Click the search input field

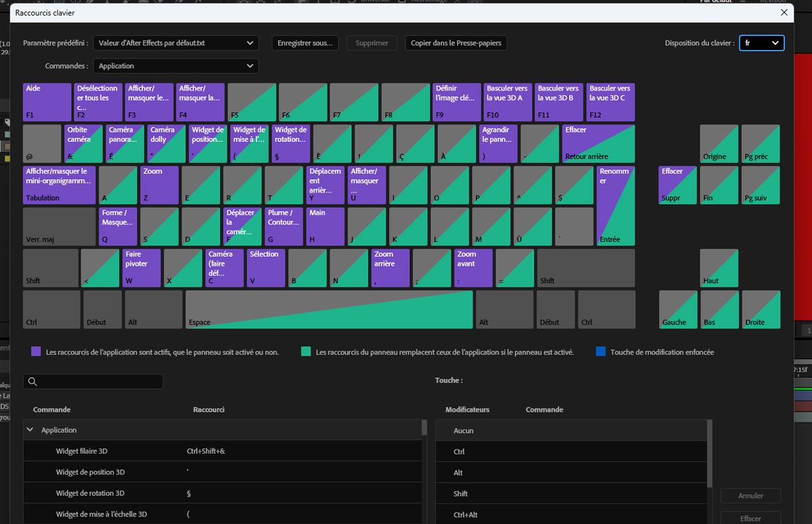point(93,381)
